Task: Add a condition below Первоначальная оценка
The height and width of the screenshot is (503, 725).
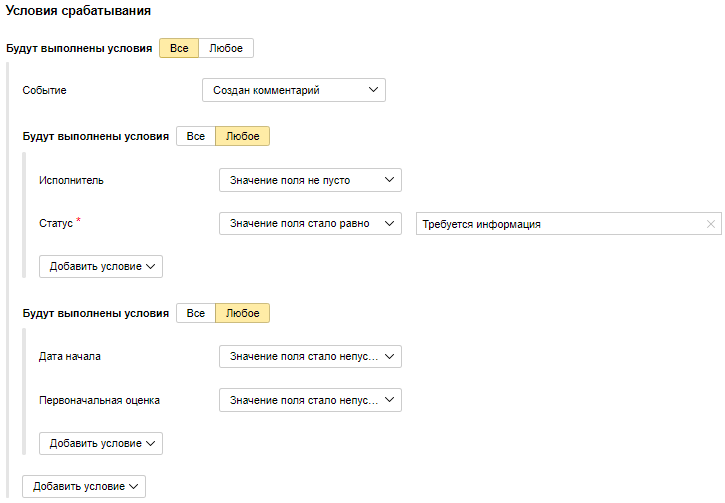Action: 101,443
